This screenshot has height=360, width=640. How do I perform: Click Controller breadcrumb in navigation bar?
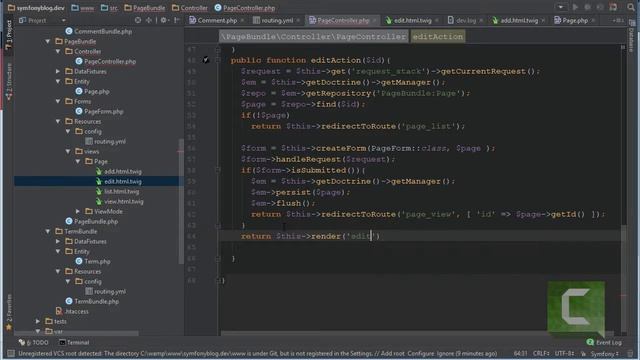point(190,7)
